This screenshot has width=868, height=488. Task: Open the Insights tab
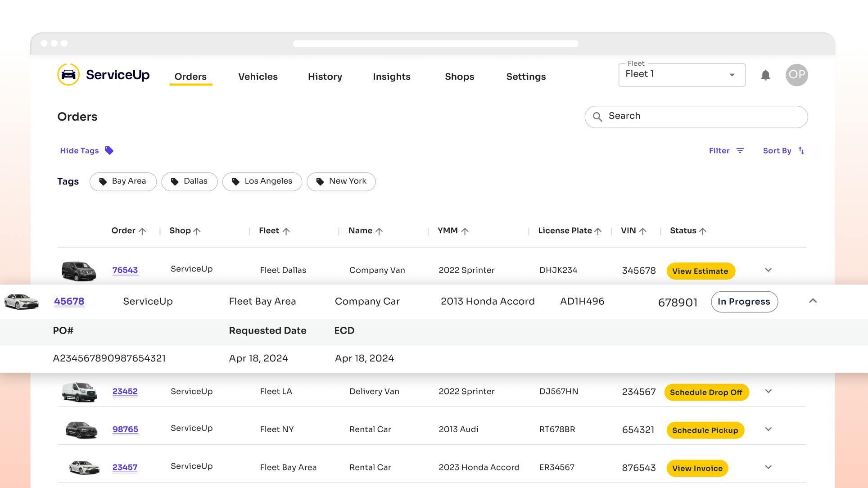pos(391,77)
